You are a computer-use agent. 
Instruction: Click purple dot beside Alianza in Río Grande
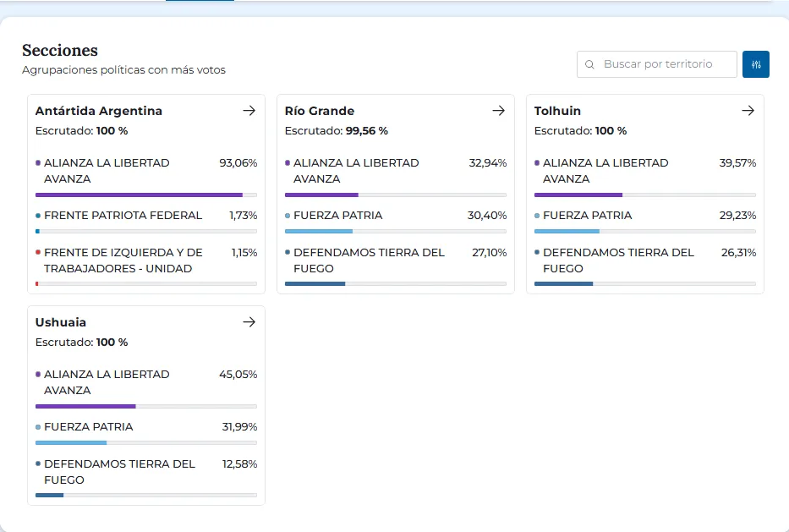288,162
